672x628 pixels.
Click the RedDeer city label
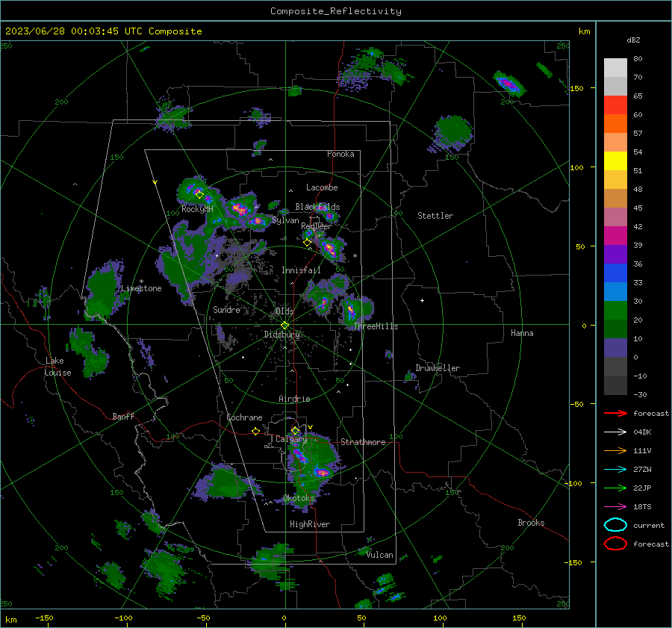click(317, 226)
